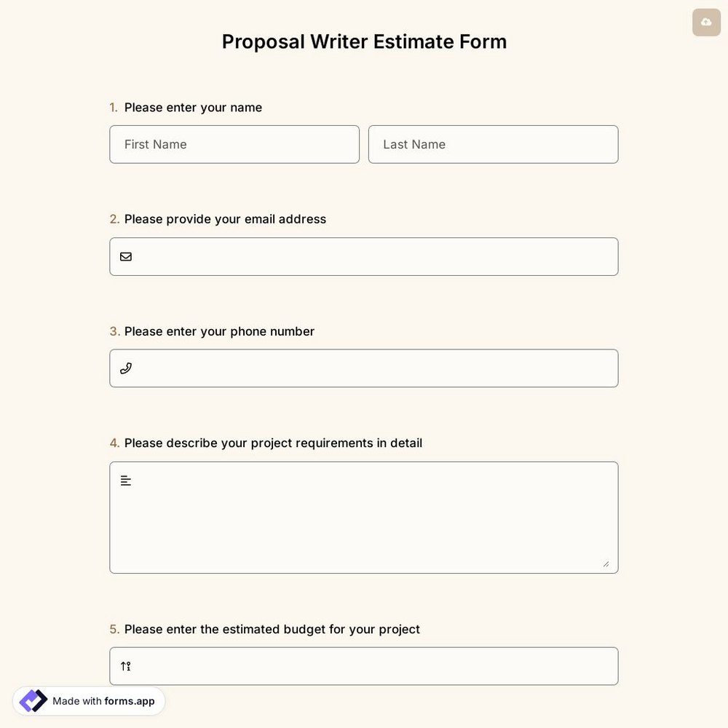728x728 pixels.
Task: Click the phone receiver icon in question 3
Action: tap(125, 368)
